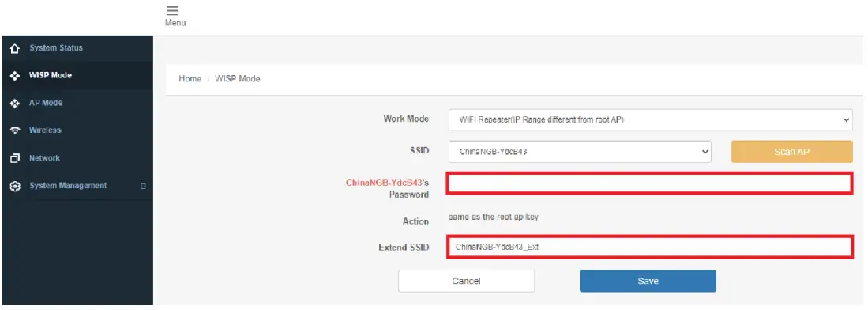Click the Extend SSID label
The image size is (868, 310).
click(404, 248)
